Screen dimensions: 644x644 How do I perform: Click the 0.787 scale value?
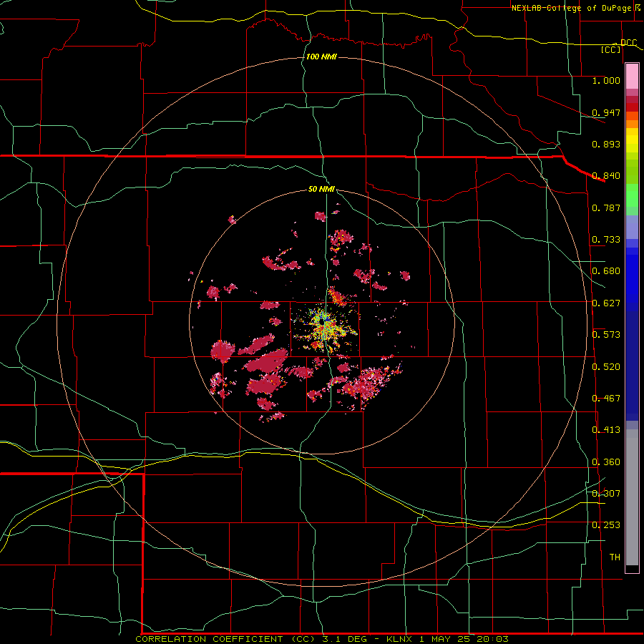606,208
